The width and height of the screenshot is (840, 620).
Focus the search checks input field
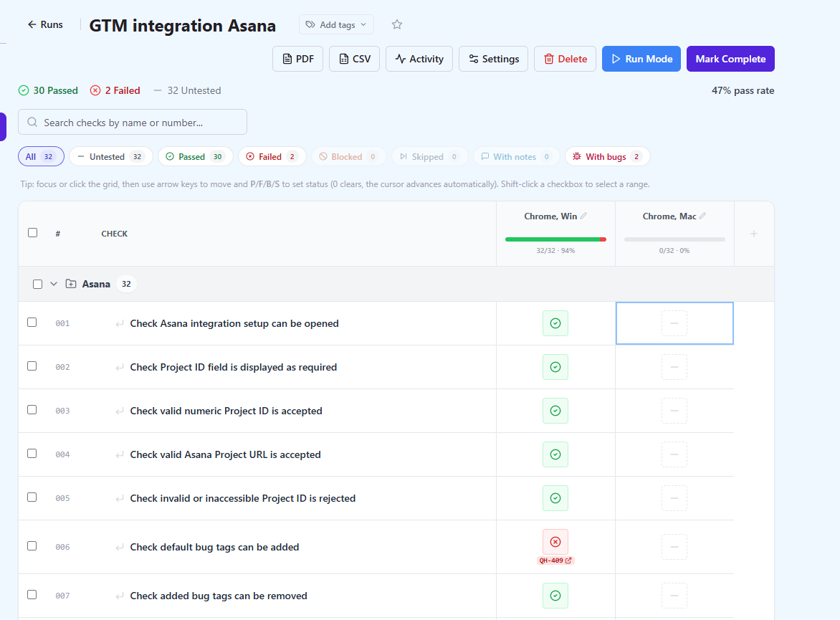(x=133, y=122)
